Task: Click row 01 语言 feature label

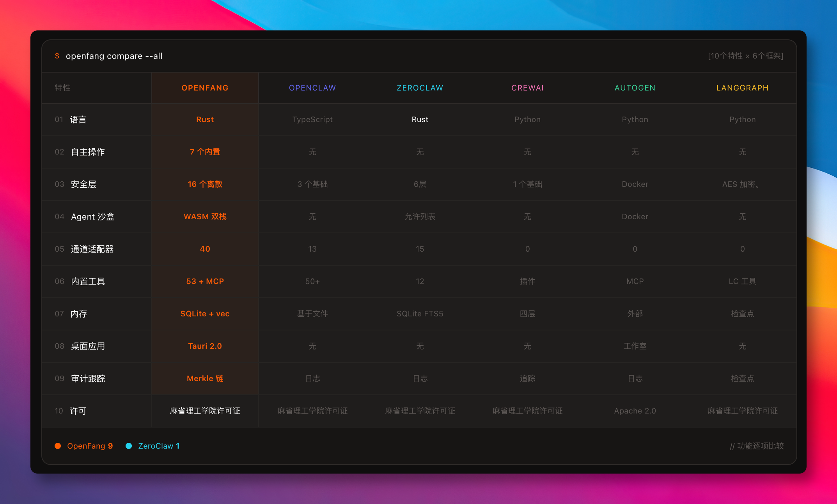Action: tap(78, 119)
